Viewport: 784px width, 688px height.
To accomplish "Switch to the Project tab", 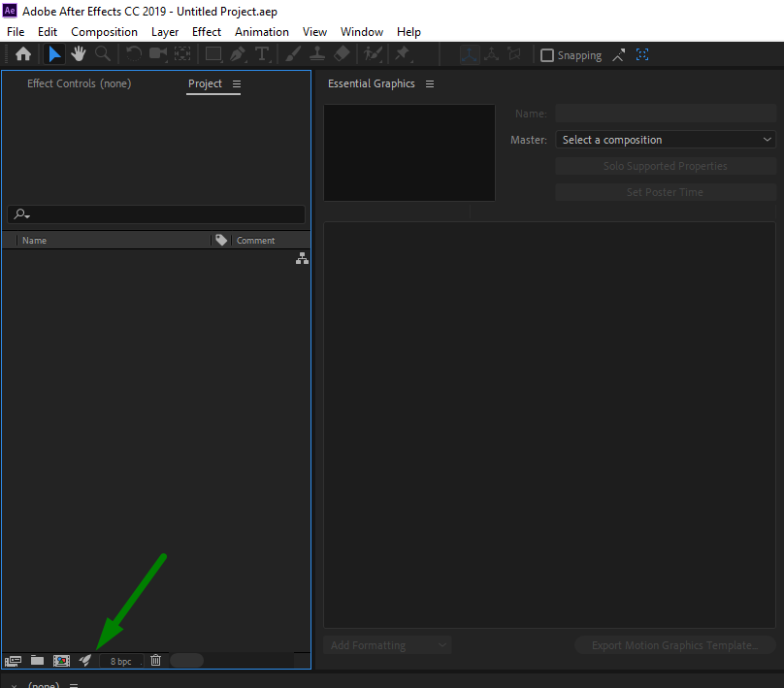I will [205, 83].
